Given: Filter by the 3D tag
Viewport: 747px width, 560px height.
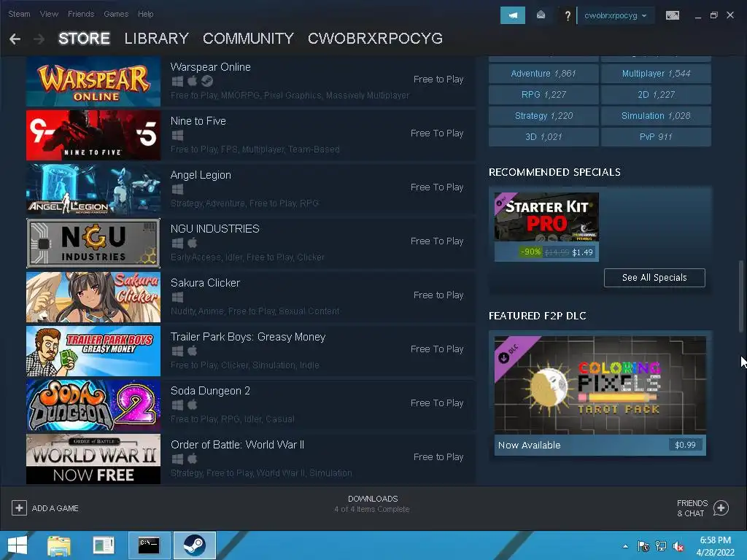Looking at the screenshot, I should [543, 136].
